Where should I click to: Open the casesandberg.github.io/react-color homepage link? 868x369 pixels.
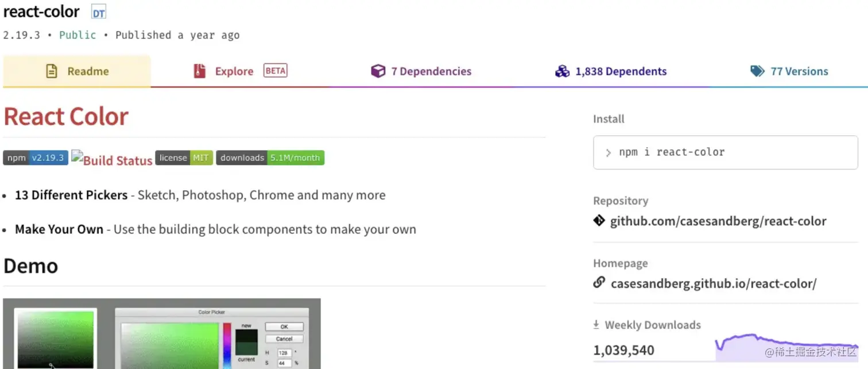tap(714, 283)
